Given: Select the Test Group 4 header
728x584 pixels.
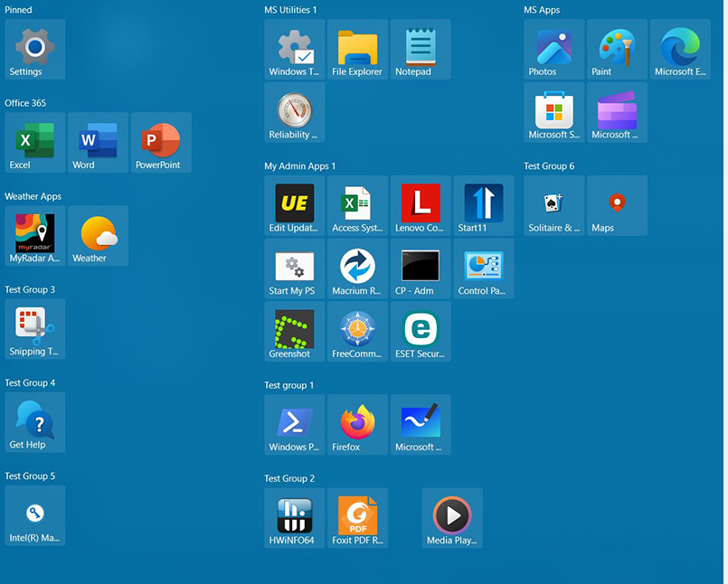Looking at the screenshot, I should click(x=30, y=383).
